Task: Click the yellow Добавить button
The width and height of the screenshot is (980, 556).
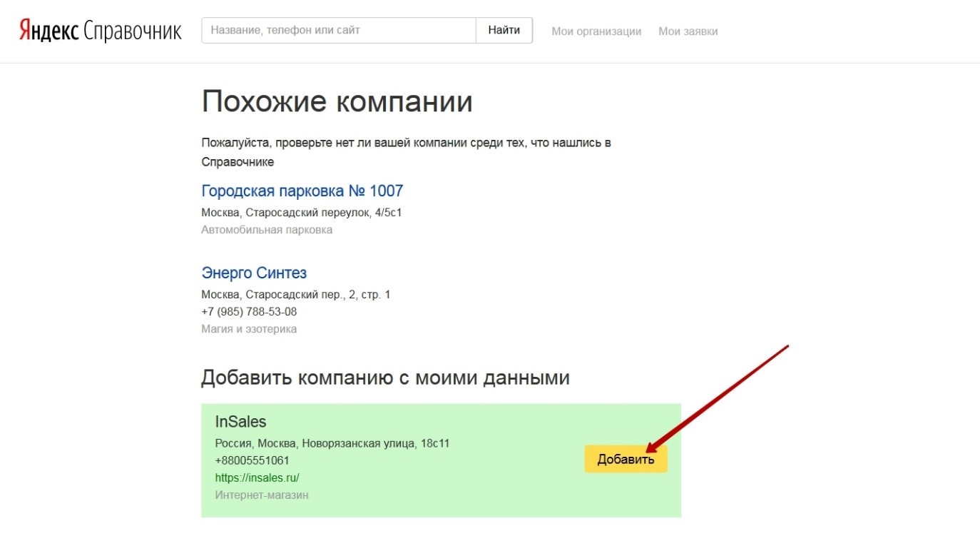Action: tap(626, 459)
